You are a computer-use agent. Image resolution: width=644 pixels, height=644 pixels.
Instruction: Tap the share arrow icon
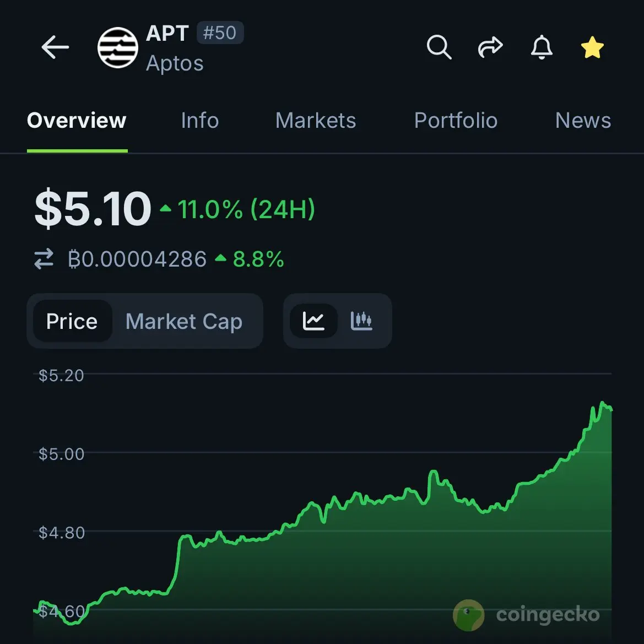(490, 47)
